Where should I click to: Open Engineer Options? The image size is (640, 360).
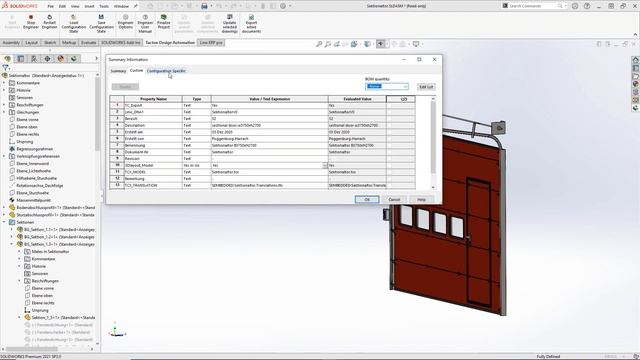coord(126,22)
